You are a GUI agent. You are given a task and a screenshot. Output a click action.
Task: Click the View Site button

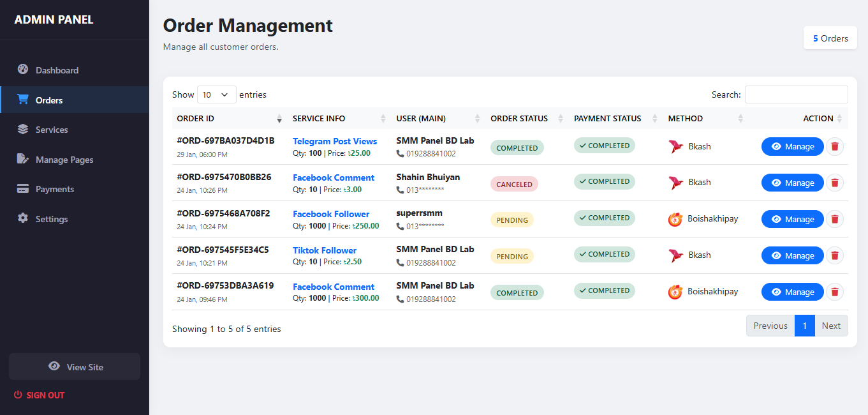[75, 367]
